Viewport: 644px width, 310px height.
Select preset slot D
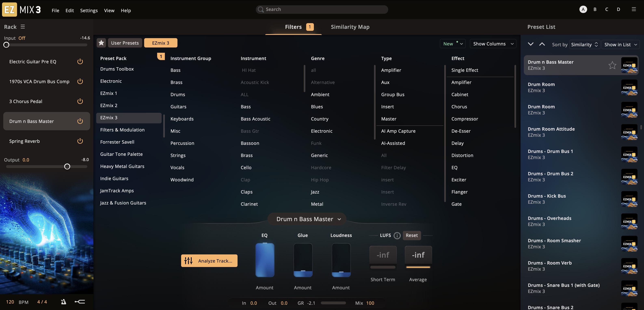click(x=618, y=9)
